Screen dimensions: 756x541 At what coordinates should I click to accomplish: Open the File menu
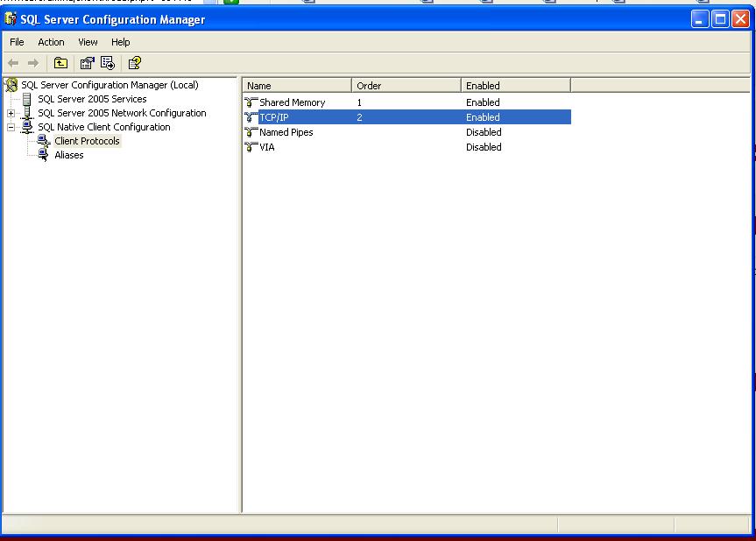pos(17,42)
